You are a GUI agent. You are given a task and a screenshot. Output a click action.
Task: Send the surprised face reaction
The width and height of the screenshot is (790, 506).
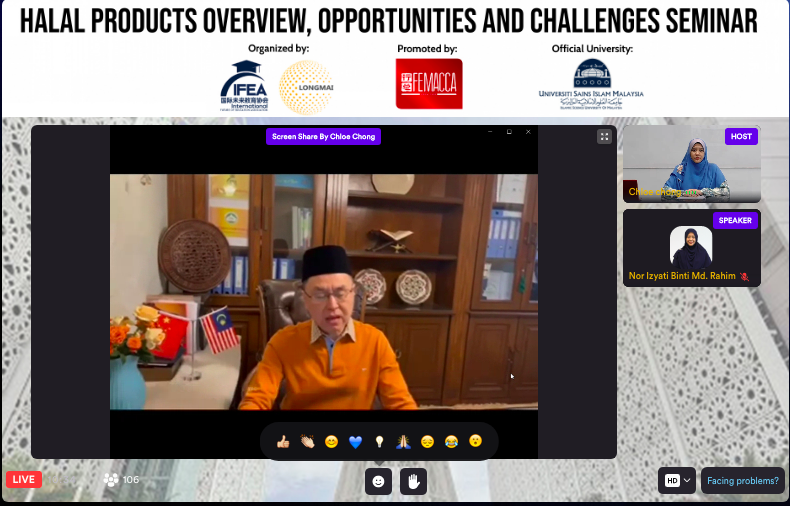475,441
